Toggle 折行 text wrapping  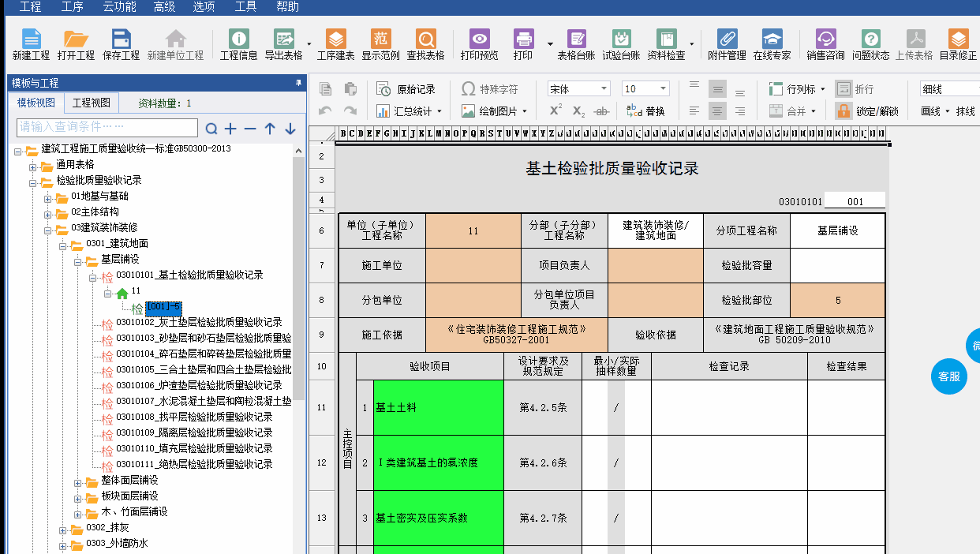click(855, 89)
